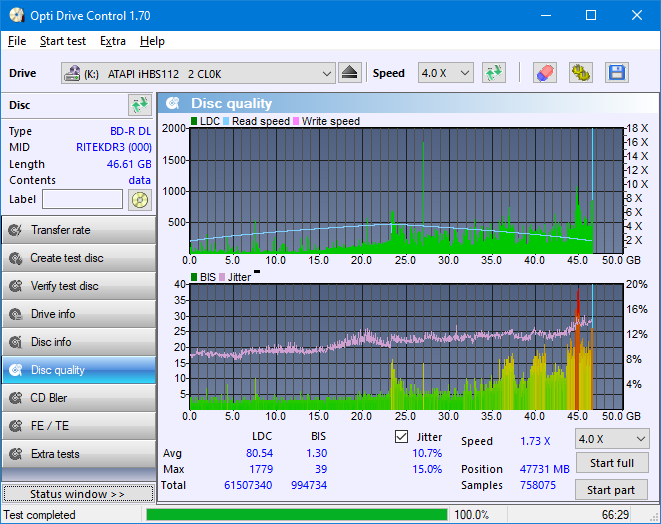Viewport: 661px width, 524px height.
Task: Refresh disc info in the Disc panel
Action: [x=140, y=105]
